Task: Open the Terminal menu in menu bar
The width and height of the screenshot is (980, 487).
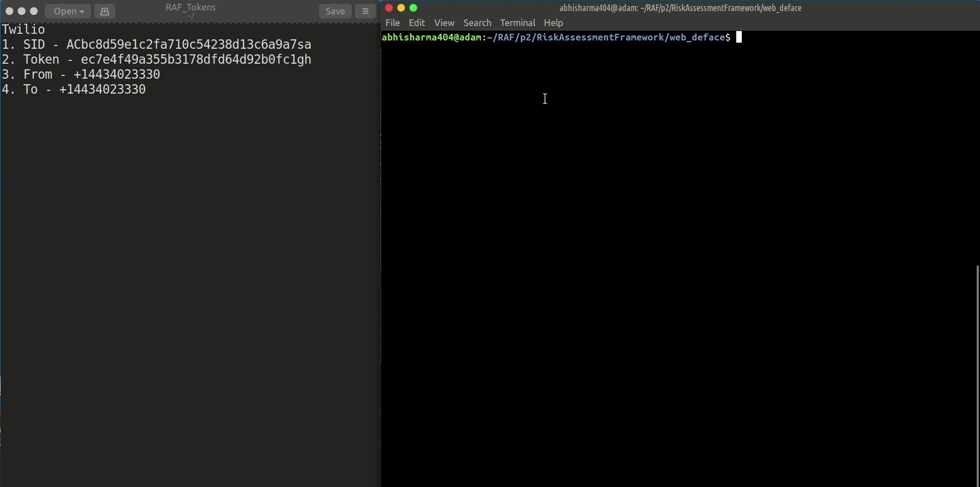Action: tap(517, 23)
